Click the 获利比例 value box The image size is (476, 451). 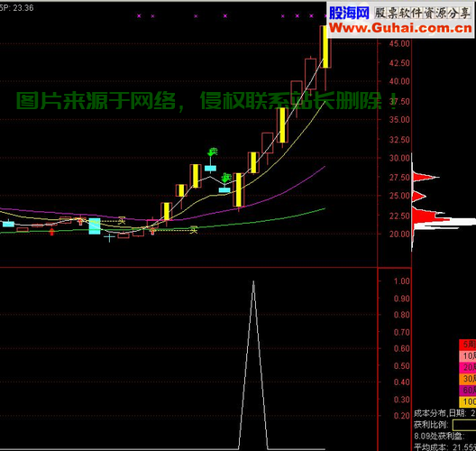tap(464, 425)
